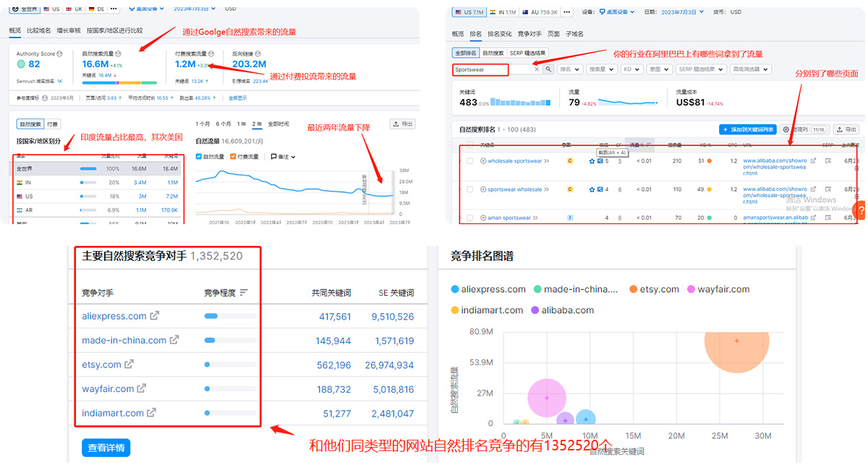
Task: Open the 搜索量 filter dropdown
Action: point(601,69)
